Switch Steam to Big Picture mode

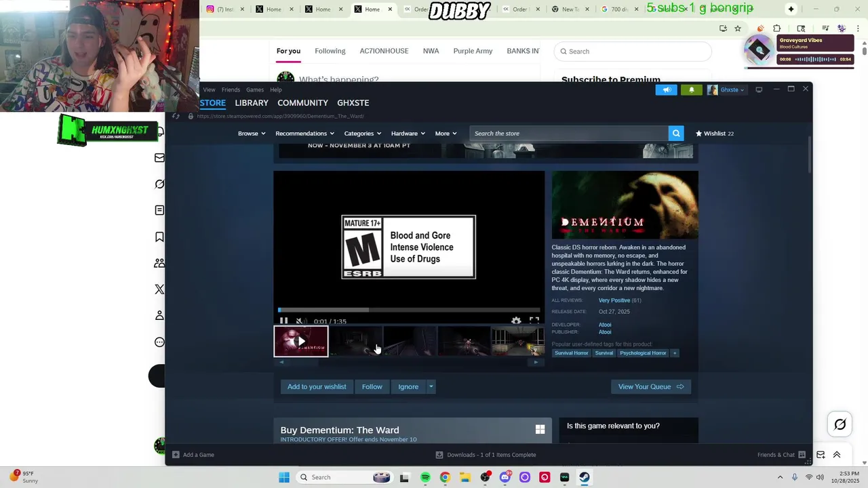[759, 89]
